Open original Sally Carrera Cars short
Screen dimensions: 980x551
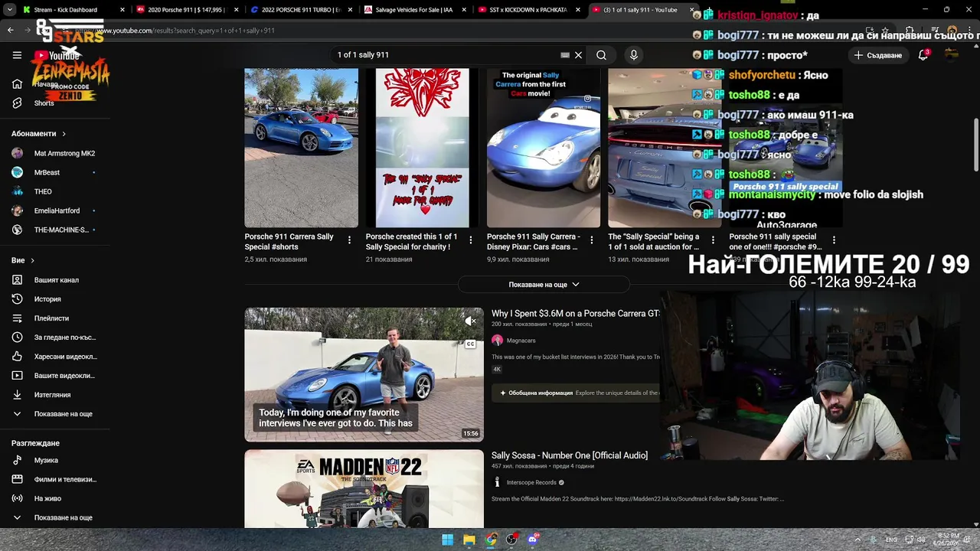(544, 148)
